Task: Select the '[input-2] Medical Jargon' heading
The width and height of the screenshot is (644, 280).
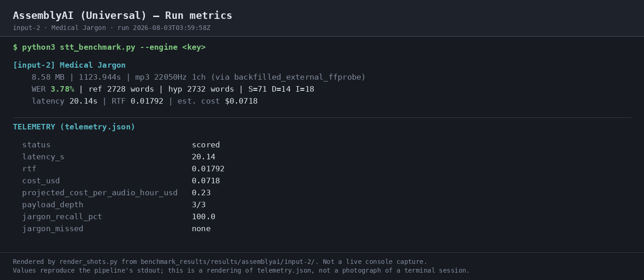Action: [69, 65]
